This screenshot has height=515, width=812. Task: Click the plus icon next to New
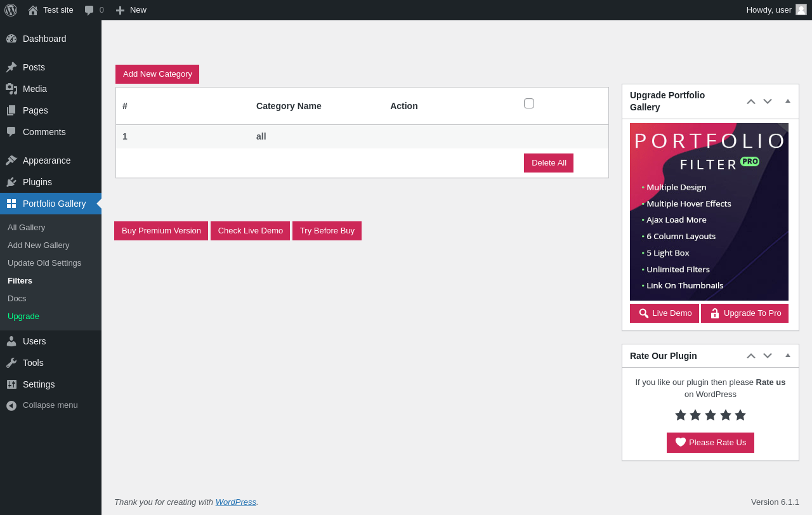point(120,10)
